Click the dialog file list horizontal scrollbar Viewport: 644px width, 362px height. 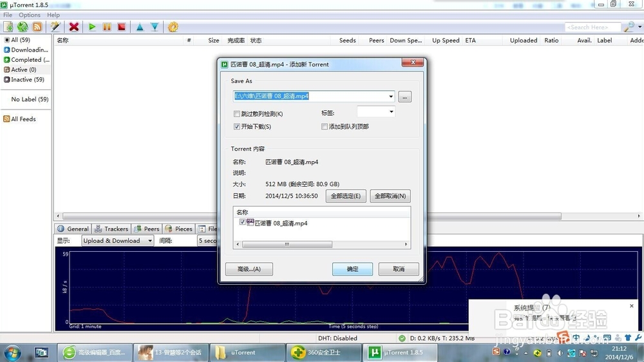[x=287, y=244]
